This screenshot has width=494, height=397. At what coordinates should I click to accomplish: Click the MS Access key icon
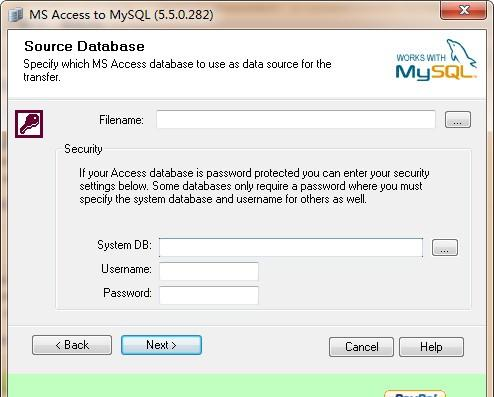29,124
